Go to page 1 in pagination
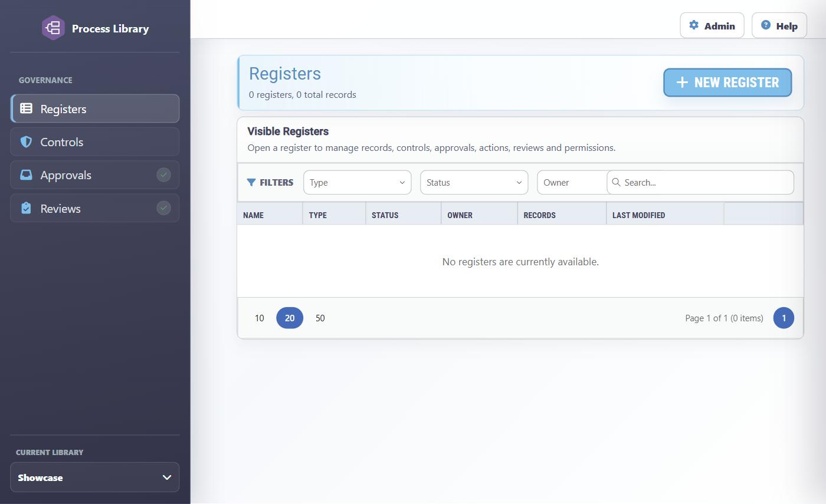The image size is (826, 504). pos(784,318)
